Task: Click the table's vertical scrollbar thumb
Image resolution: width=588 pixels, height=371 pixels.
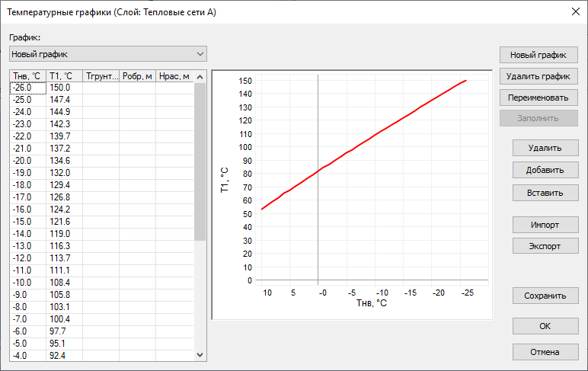Action: 200,160
